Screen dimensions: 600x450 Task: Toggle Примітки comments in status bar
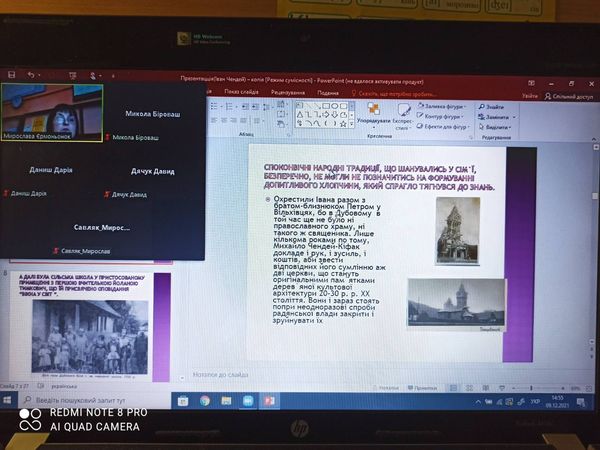(422, 388)
